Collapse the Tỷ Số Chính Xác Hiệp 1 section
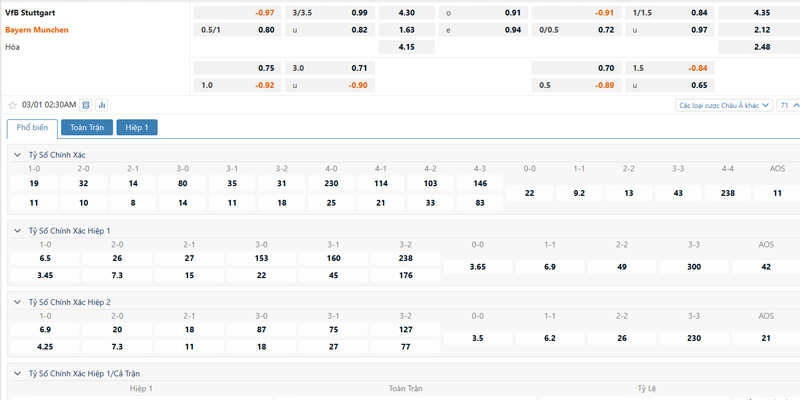The image size is (800, 400). click(17, 231)
